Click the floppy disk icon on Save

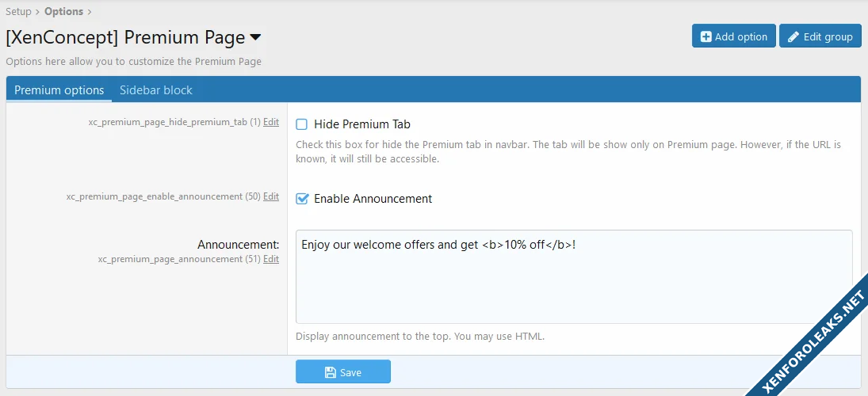click(331, 372)
